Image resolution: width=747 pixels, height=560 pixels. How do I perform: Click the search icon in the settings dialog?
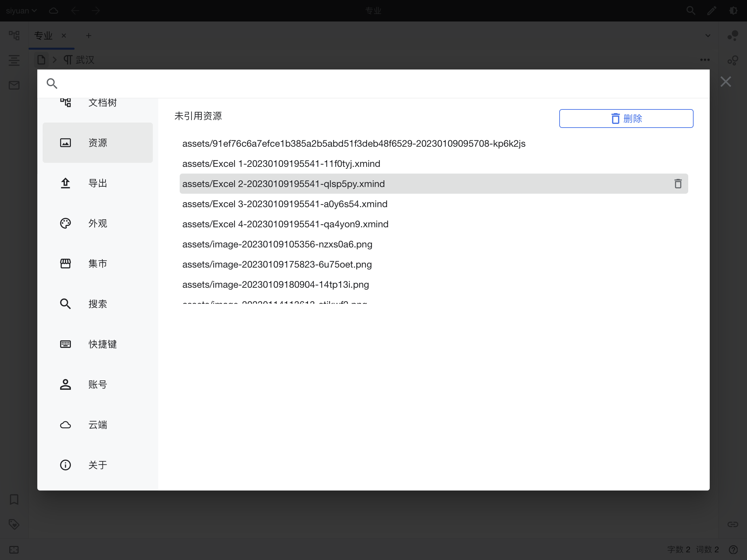tap(52, 83)
